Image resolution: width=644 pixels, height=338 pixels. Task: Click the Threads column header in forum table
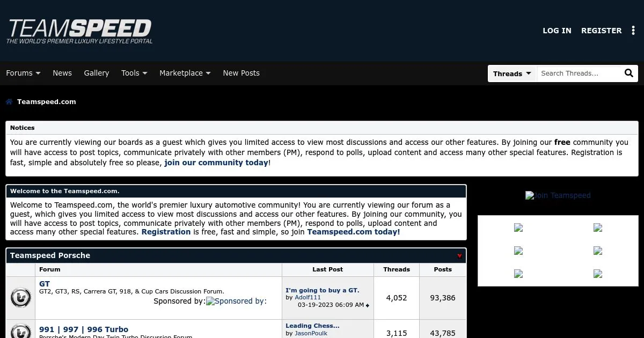397,269
